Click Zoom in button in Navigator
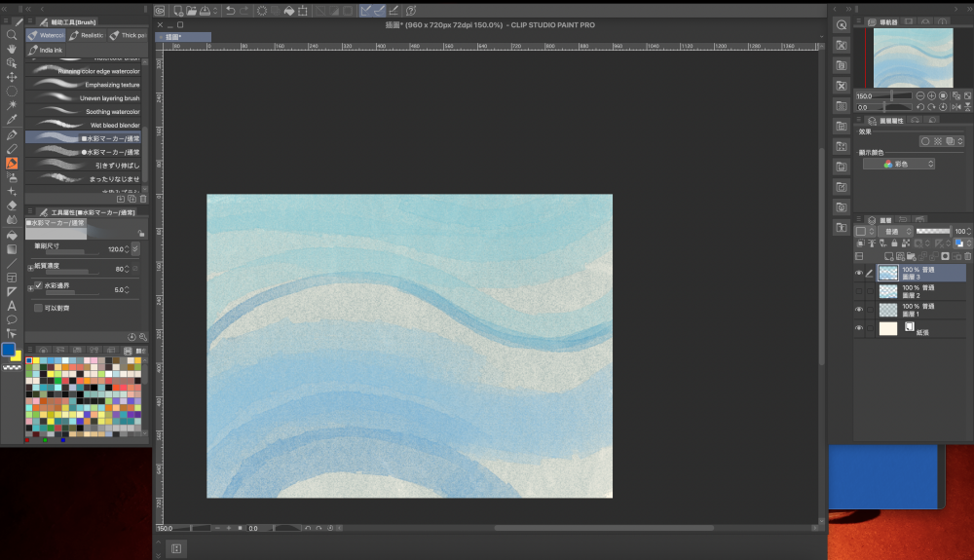 [x=932, y=95]
